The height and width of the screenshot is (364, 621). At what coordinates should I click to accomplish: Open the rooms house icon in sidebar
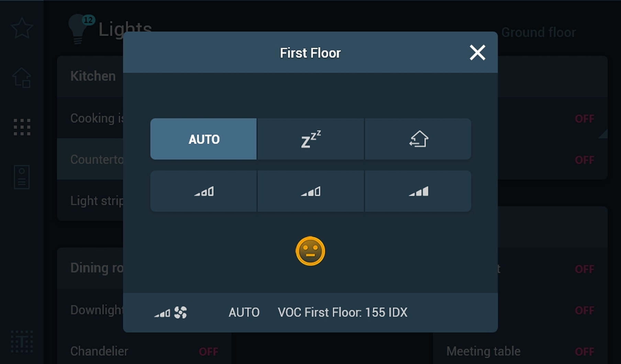click(x=22, y=78)
